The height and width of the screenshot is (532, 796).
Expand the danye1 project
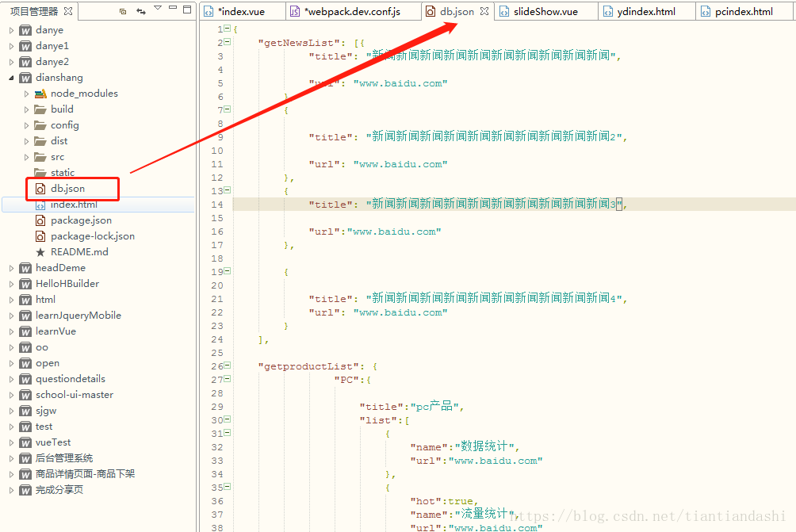click(x=11, y=46)
